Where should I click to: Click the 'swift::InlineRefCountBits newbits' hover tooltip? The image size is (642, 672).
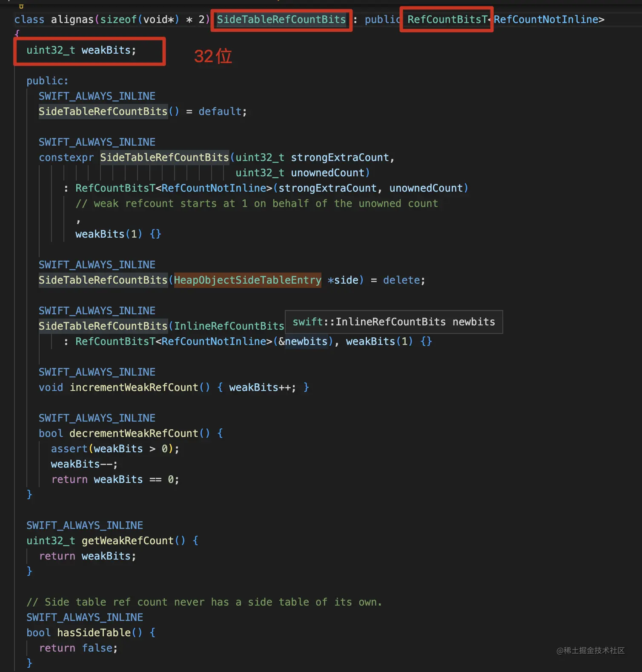pos(394,322)
